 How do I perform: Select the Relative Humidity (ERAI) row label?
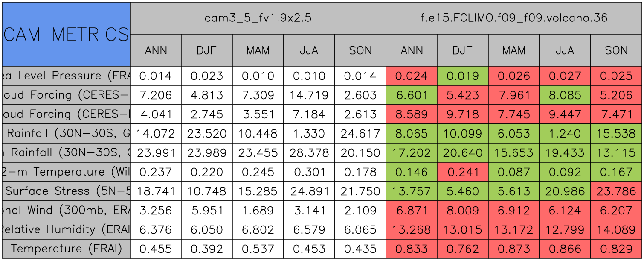click(66, 229)
